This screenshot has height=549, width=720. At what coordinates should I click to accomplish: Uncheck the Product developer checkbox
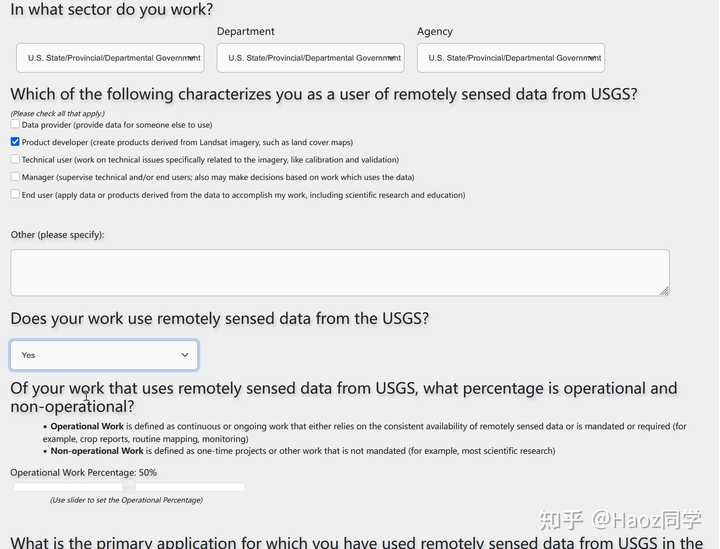coord(15,142)
